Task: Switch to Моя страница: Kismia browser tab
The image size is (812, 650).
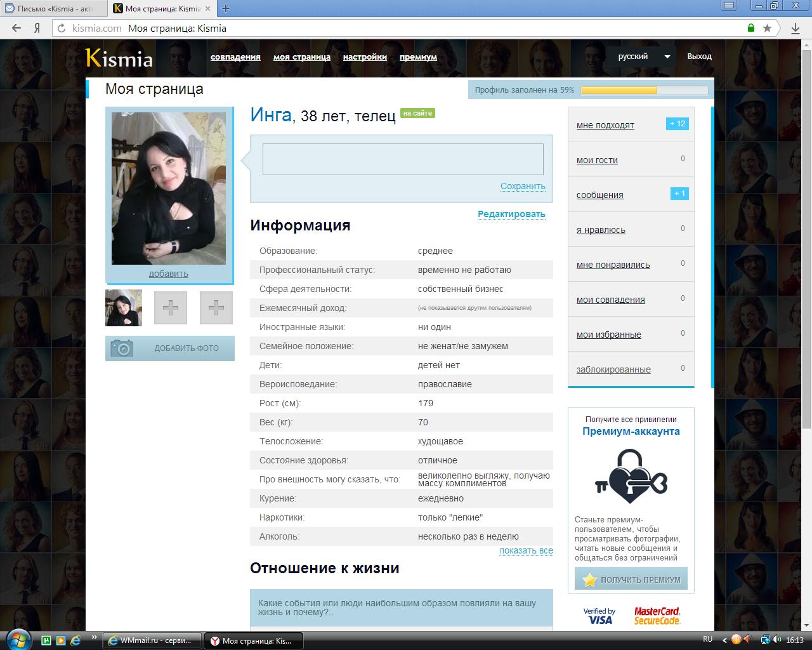Action: point(163,8)
